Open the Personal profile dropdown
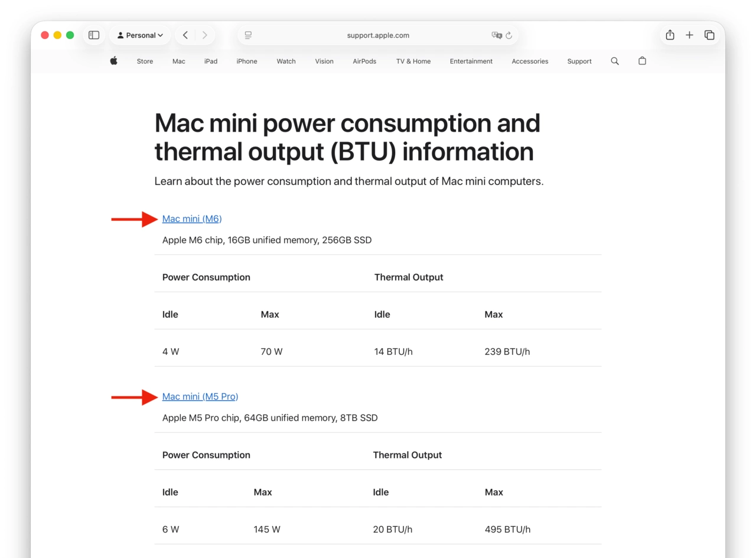This screenshot has height=558, width=756. 140,35
